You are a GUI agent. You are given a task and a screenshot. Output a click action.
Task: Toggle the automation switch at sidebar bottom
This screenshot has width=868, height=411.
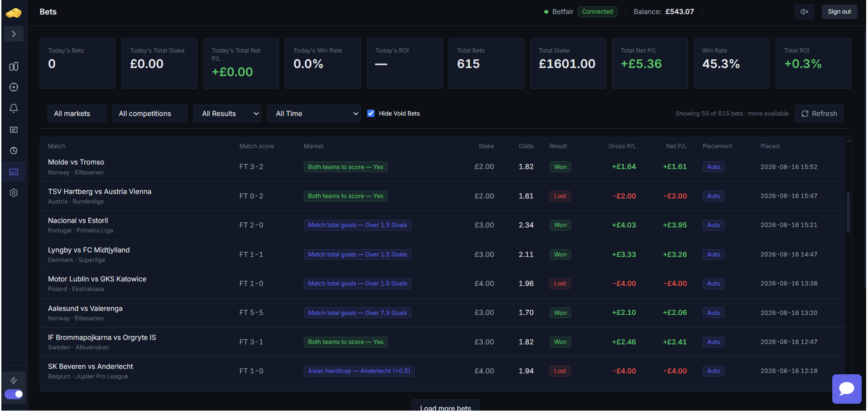pos(14,394)
